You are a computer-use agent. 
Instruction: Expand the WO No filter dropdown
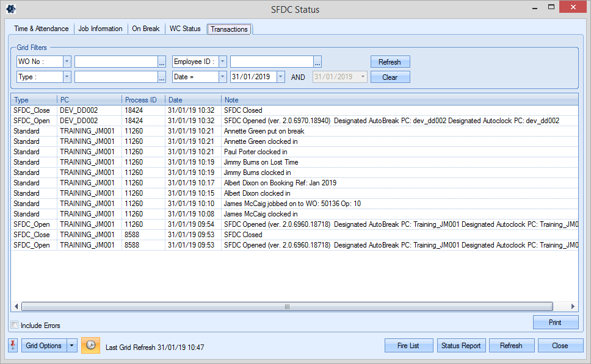[x=67, y=62]
